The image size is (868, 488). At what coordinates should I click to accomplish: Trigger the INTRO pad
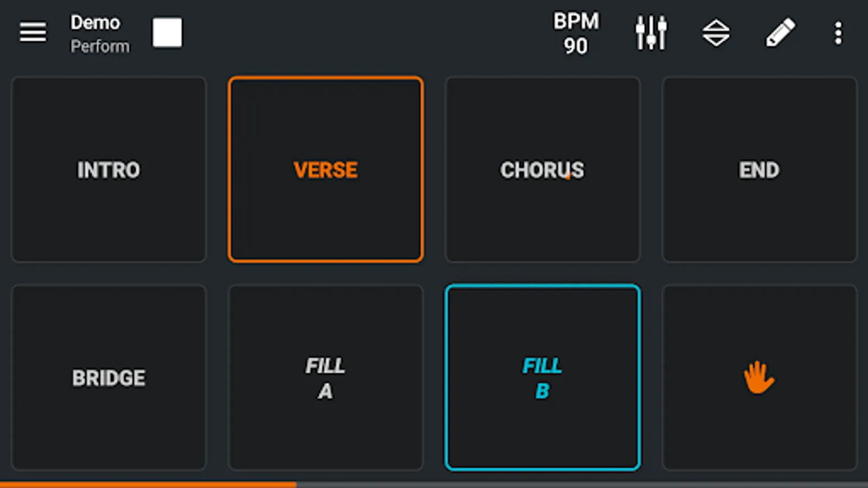108,170
